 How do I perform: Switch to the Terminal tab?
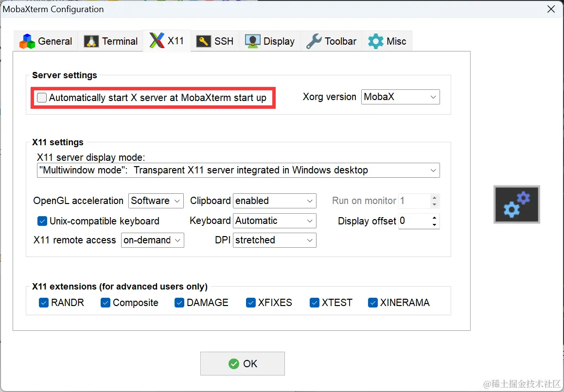[110, 41]
